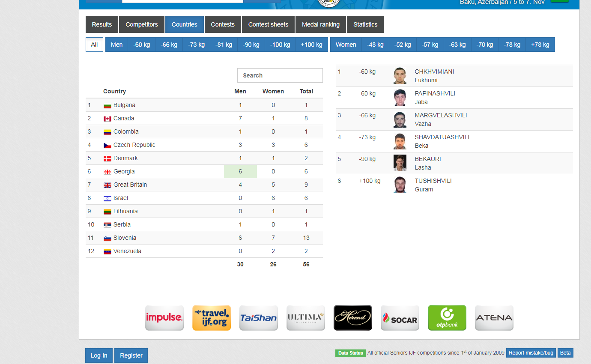Click the Register button
Viewport: 591px width, 364px height.
coord(131,355)
